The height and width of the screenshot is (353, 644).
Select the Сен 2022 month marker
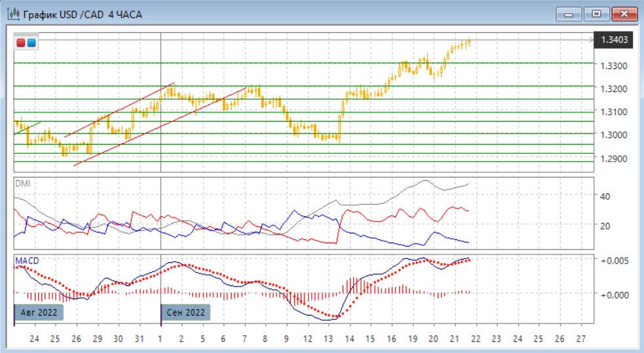click(x=187, y=313)
